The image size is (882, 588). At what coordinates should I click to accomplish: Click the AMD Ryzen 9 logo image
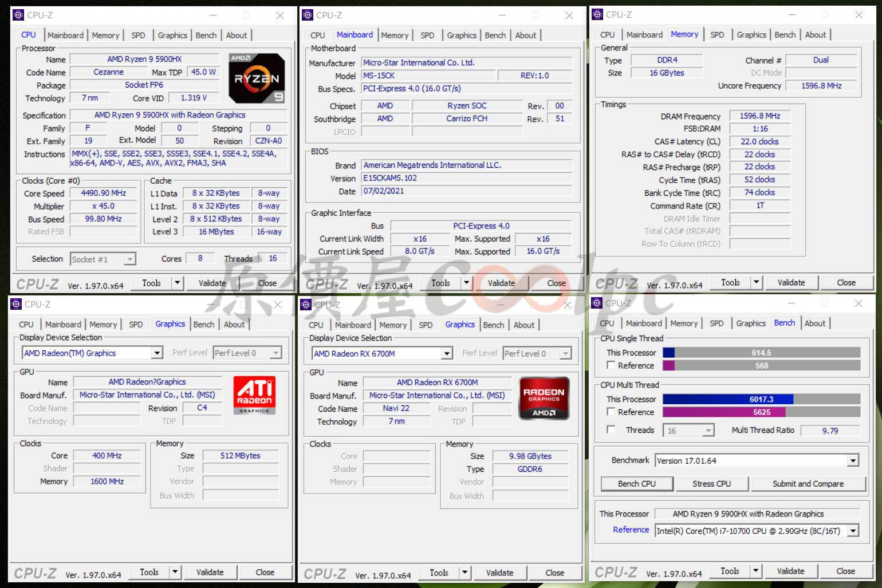(x=257, y=78)
